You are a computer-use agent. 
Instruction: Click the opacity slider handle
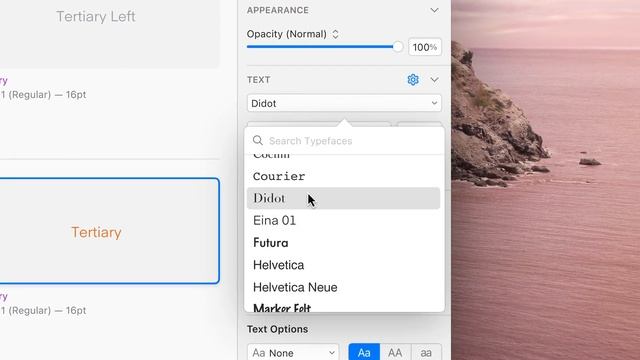click(398, 47)
